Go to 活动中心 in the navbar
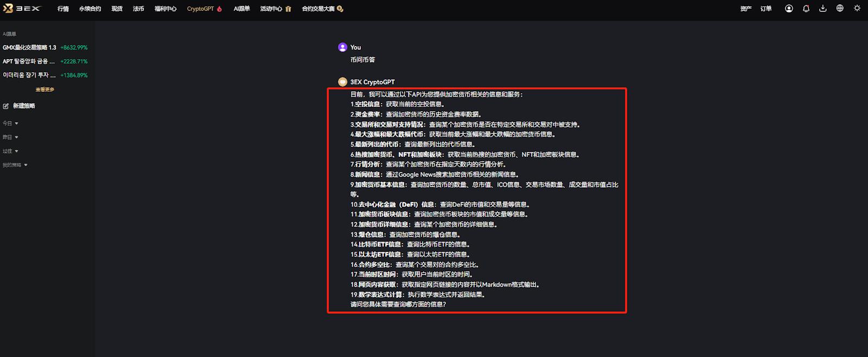 pos(276,9)
